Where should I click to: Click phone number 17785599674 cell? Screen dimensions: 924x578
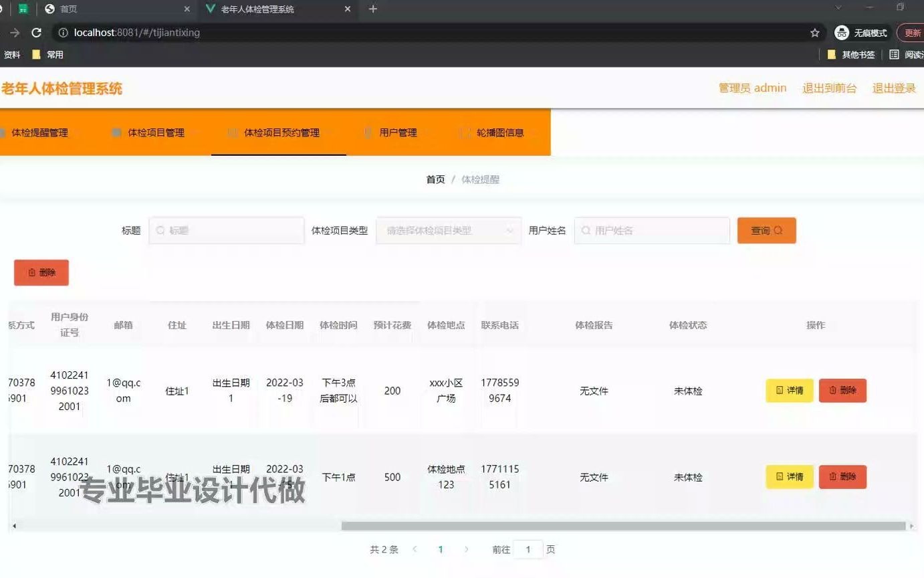point(500,391)
